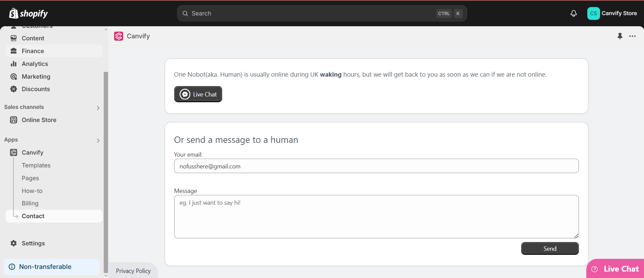Start Live Chat from the dark button

[198, 94]
